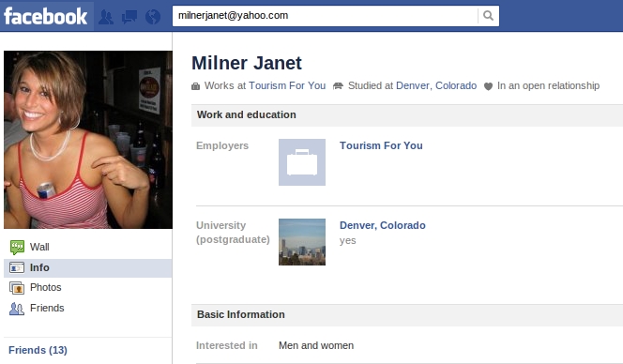Click the Denver skyline thumbnail
The image size is (623, 364).
(302, 242)
